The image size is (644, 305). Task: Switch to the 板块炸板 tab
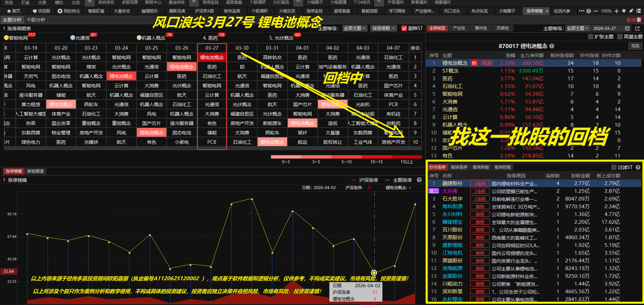click(481, 167)
